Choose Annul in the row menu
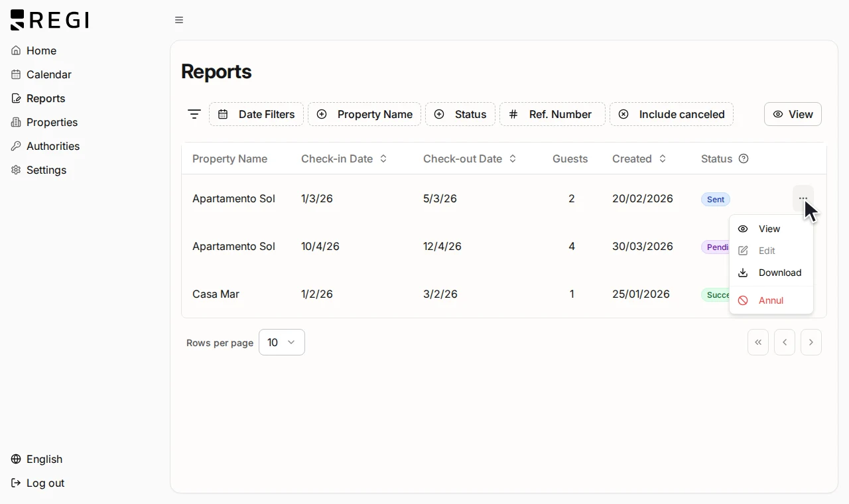Image resolution: width=849 pixels, height=504 pixels. click(771, 300)
